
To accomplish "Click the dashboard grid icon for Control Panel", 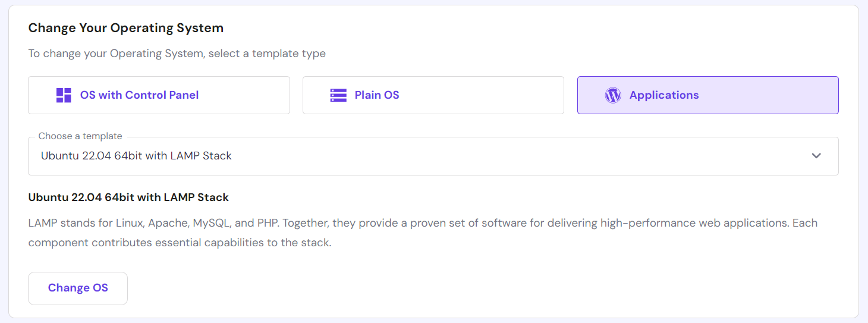I will click(x=64, y=95).
